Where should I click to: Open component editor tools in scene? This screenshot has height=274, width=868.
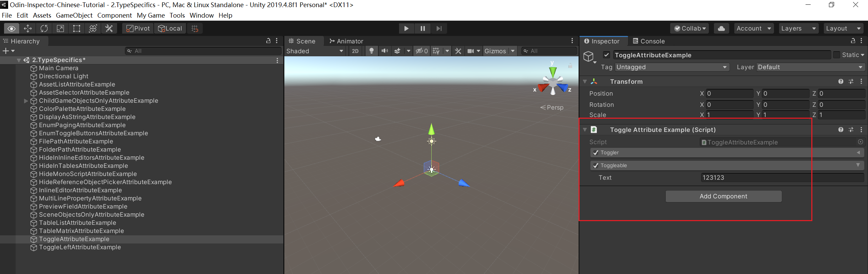(x=458, y=51)
